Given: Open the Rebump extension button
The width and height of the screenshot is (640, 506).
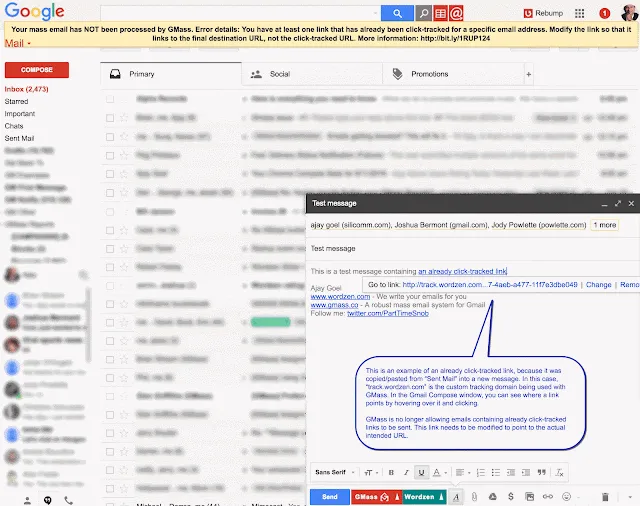Looking at the screenshot, I should pyautogui.click(x=543, y=13).
